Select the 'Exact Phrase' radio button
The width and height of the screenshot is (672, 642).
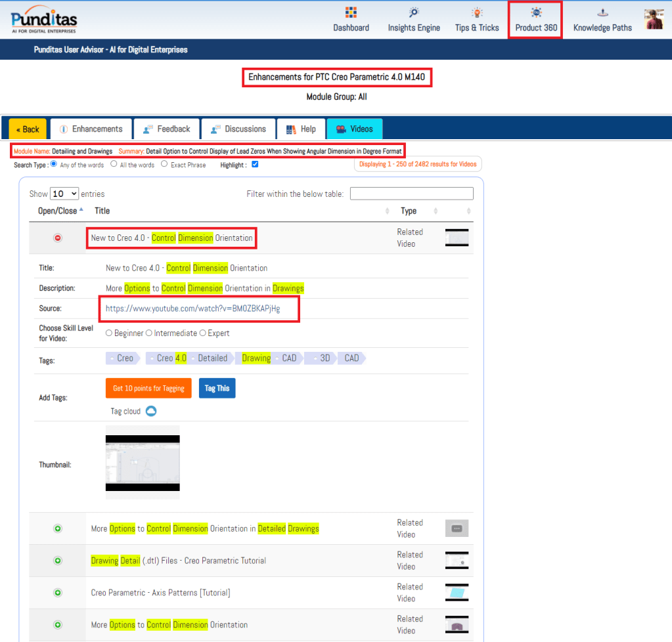[x=164, y=165]
